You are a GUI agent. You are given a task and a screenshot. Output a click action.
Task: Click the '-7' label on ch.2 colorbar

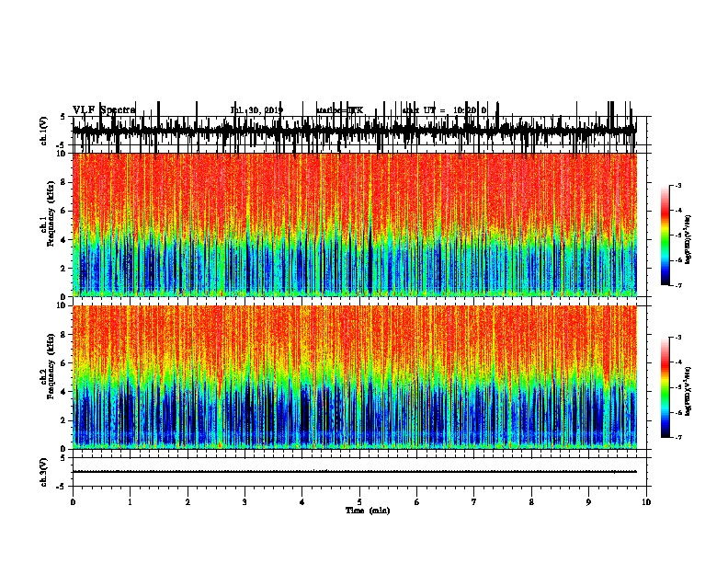point(678,438)
